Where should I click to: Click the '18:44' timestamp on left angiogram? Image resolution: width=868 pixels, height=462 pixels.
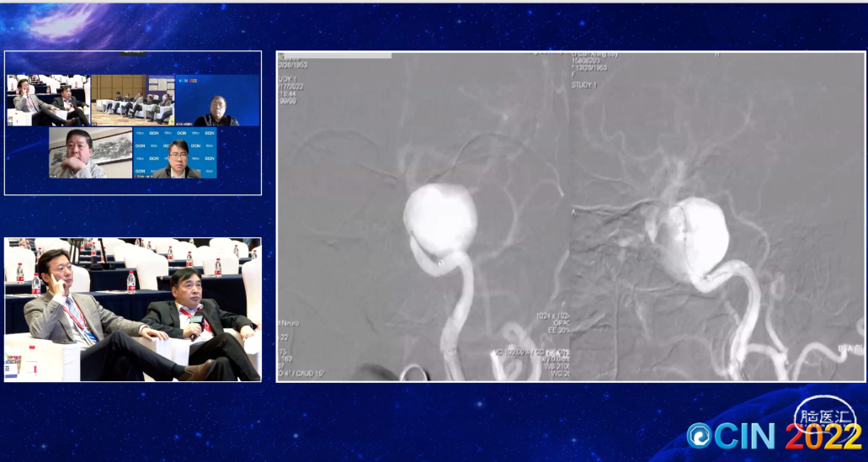290,96
